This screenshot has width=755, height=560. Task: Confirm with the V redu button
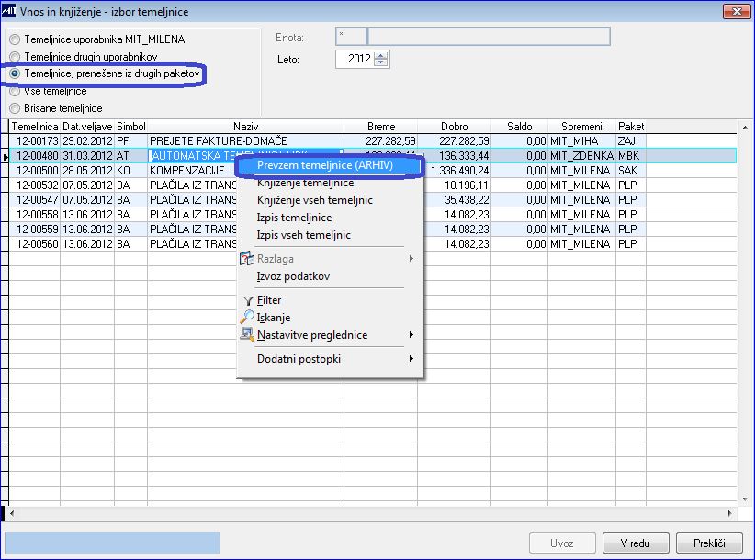[x=636, y=543]
